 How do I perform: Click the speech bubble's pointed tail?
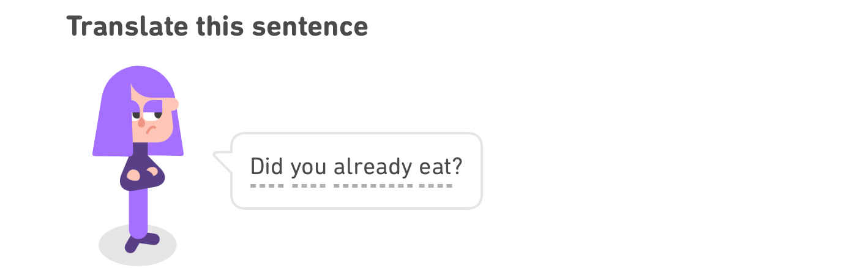pos(220,157)
